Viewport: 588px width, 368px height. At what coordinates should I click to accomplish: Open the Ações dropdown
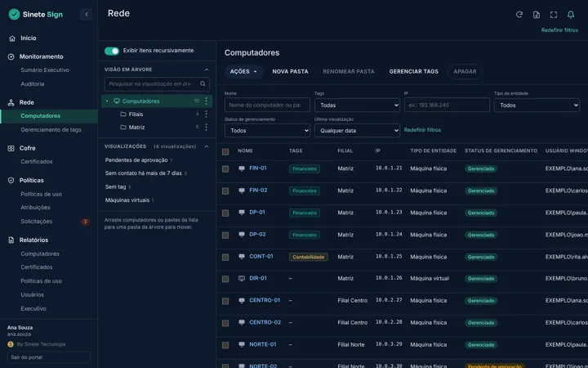243,71
